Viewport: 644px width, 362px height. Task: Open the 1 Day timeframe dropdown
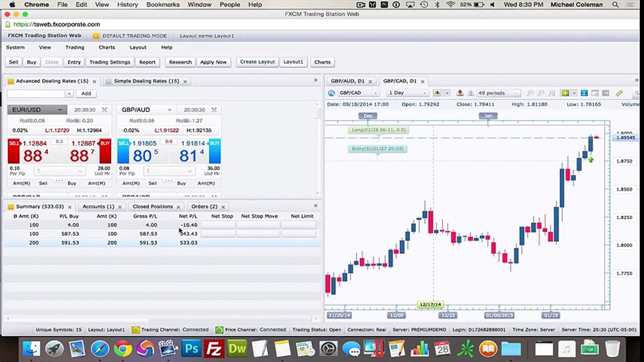coord(425,93)
